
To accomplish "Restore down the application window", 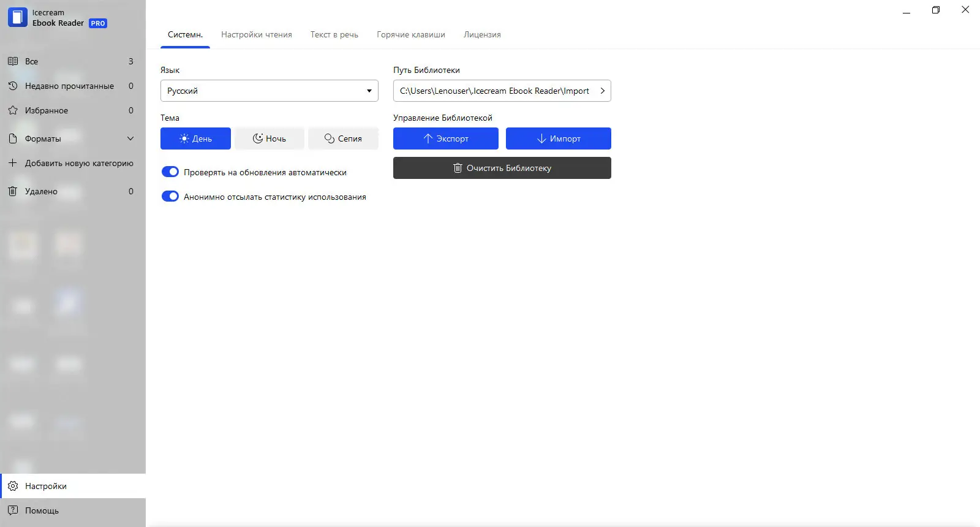I will point(936,10).
